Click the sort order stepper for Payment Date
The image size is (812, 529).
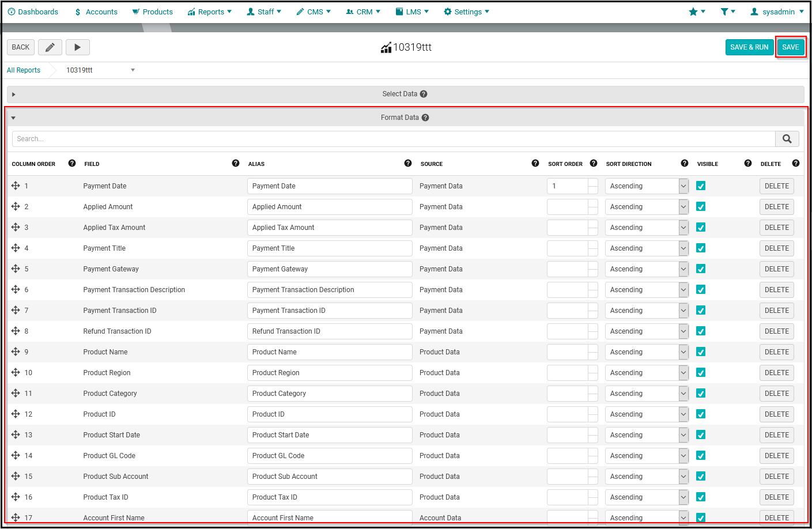(593, 186)
